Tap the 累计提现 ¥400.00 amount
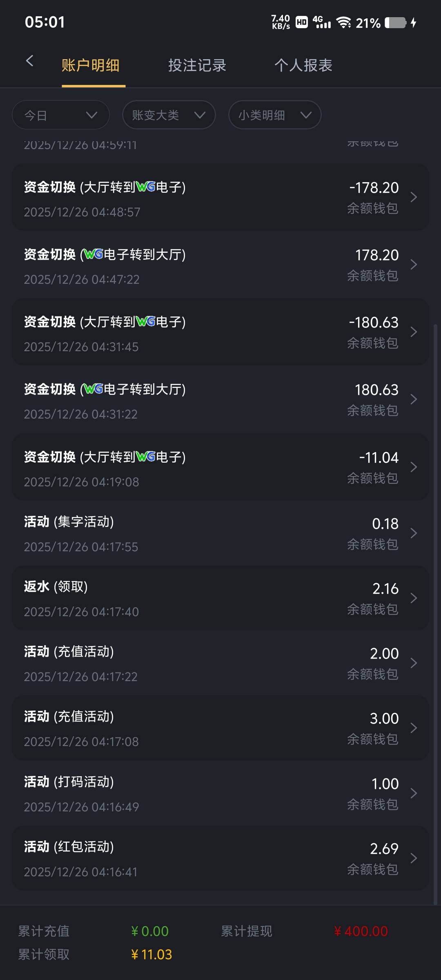 click(x=361, y=931)
